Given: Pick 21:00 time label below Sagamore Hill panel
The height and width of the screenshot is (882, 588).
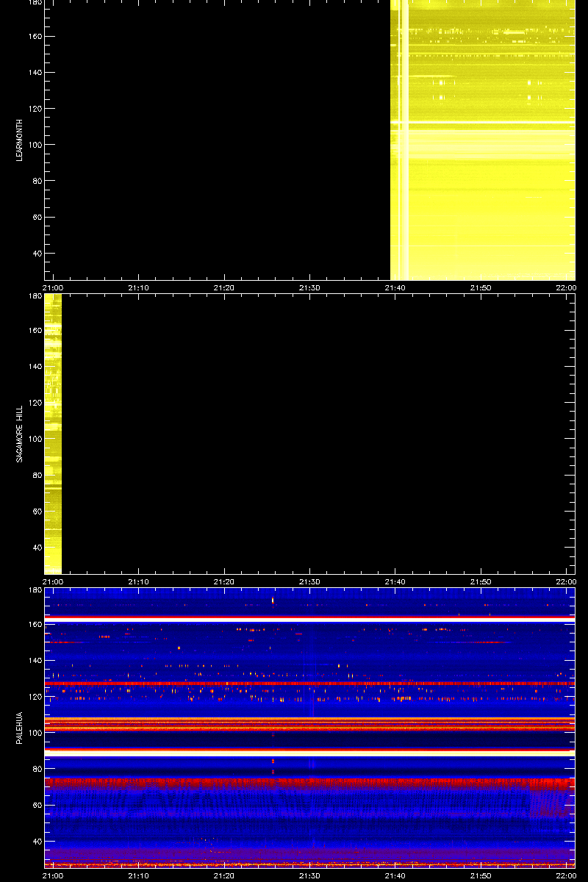Looking at the screenshot, I should point(53,581).
